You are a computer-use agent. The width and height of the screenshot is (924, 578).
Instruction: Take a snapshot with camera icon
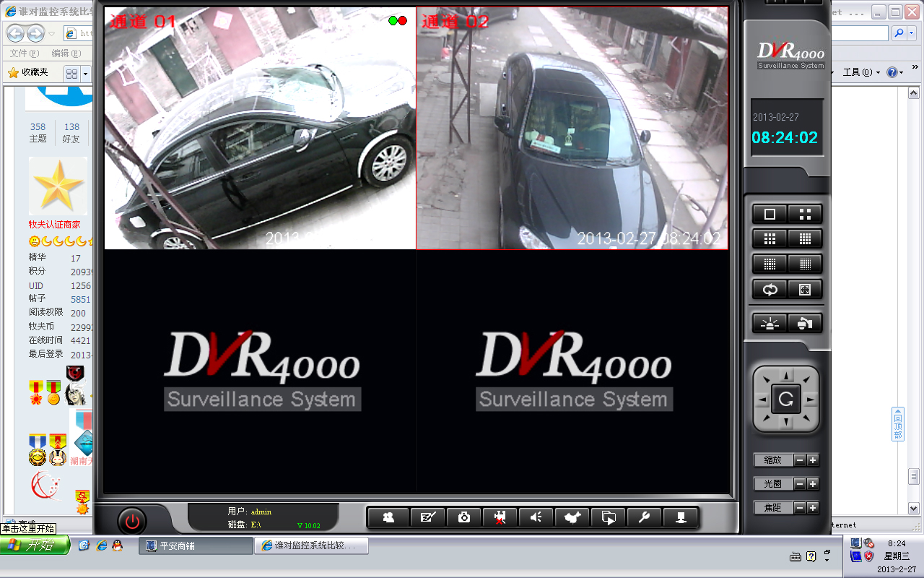click(x=463, y=517)
